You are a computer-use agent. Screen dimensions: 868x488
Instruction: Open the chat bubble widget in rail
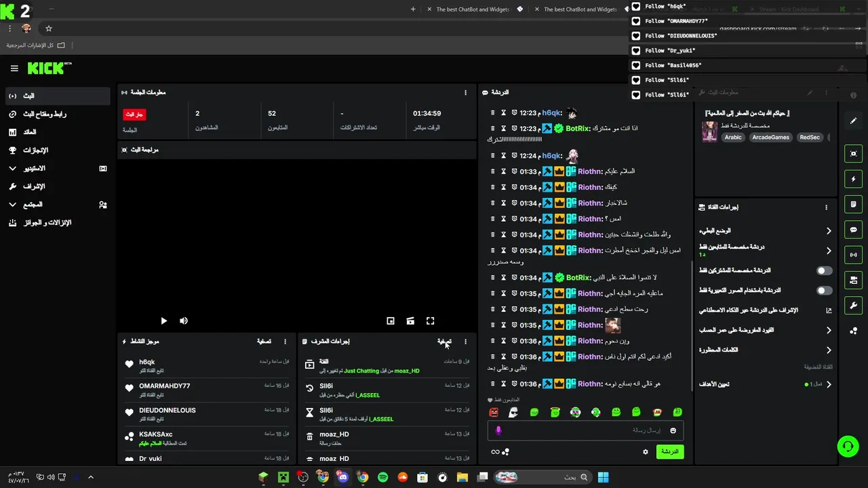click(x=853, y=230)
